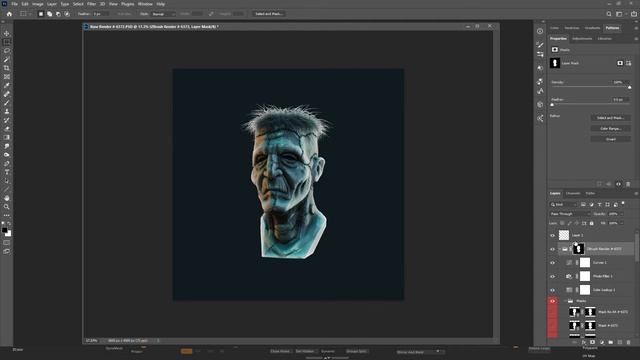
Task: Open the Fill dropdown arrow
Action: tap(622, 223)
